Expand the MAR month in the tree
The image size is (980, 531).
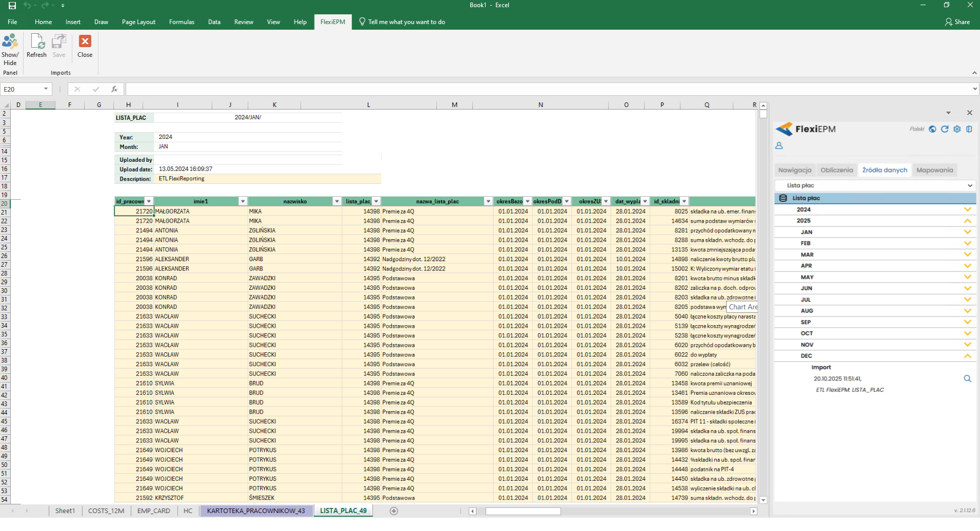point(967,254)
